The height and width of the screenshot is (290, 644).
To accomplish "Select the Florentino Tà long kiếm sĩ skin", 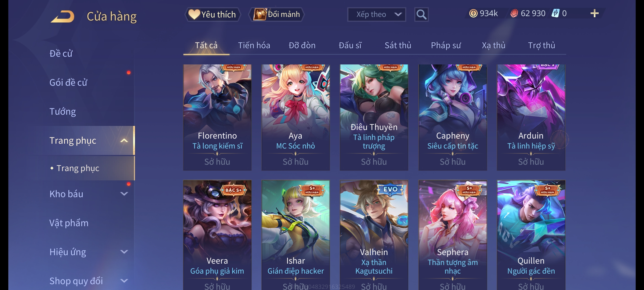I will (x=217, y=117).
